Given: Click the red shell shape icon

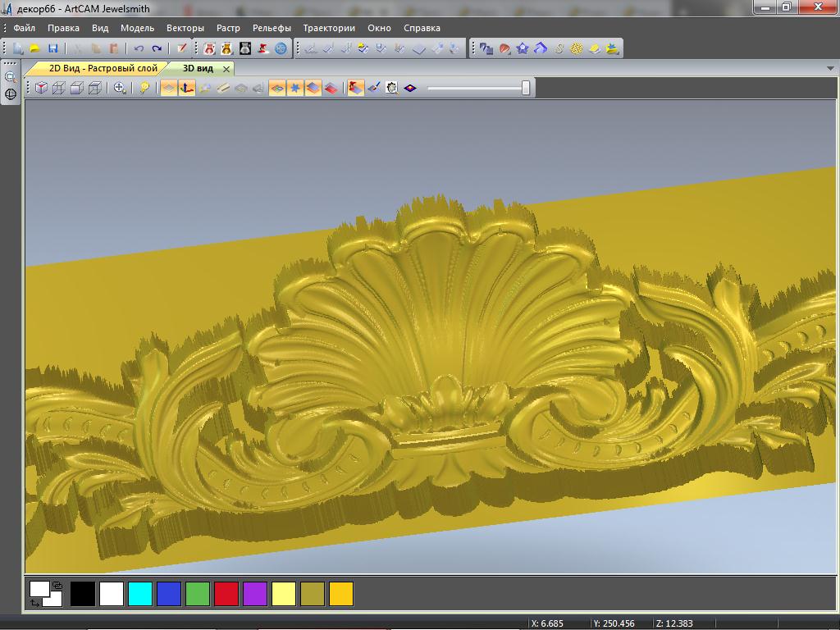Looking at the screenshot, I should pyautogui.click(x=504, y=48).
